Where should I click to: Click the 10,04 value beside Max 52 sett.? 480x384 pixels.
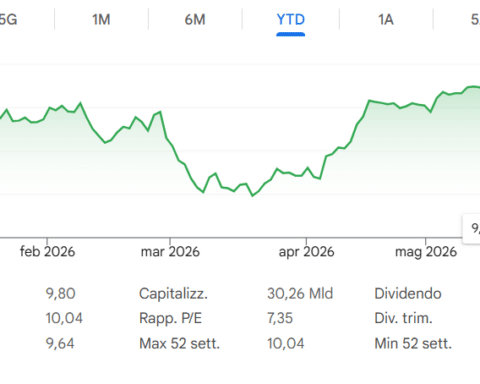pyautogui.click(x=286, y=343)
